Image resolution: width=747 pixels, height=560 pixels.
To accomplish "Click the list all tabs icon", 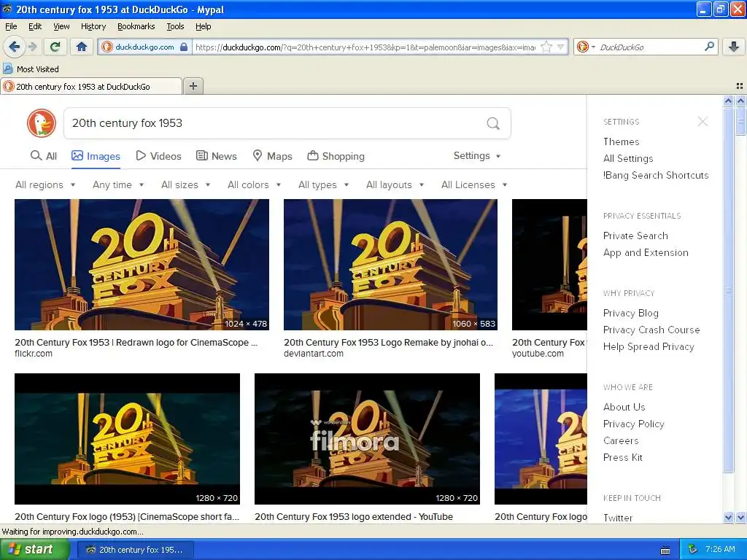I will point(740,86).
